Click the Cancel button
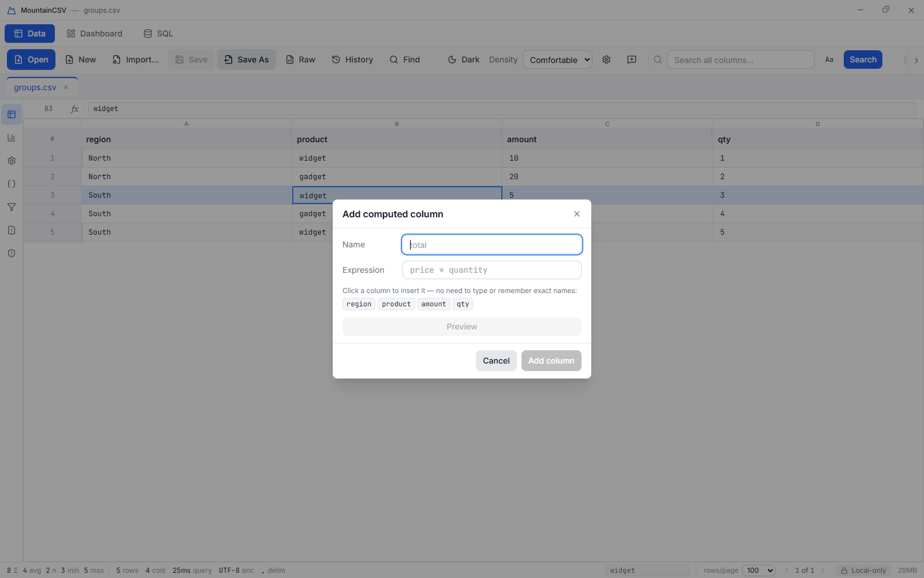 point(496,361)
